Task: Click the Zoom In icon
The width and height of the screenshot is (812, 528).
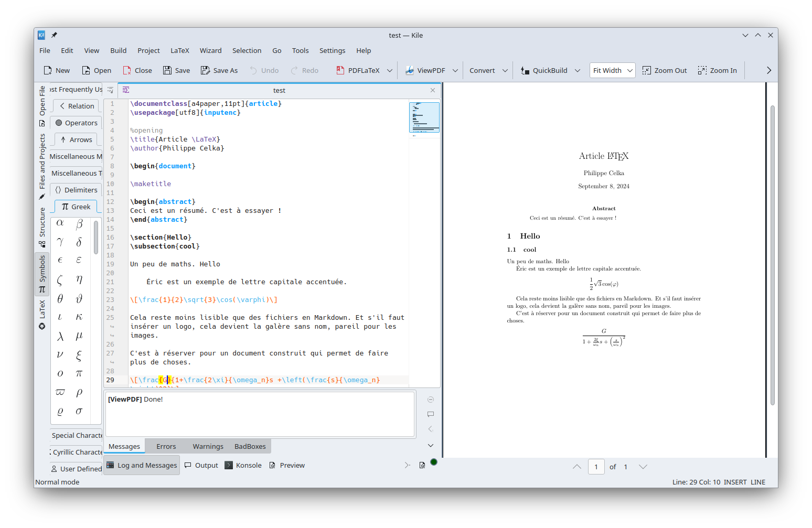Action: click(702, 70)
